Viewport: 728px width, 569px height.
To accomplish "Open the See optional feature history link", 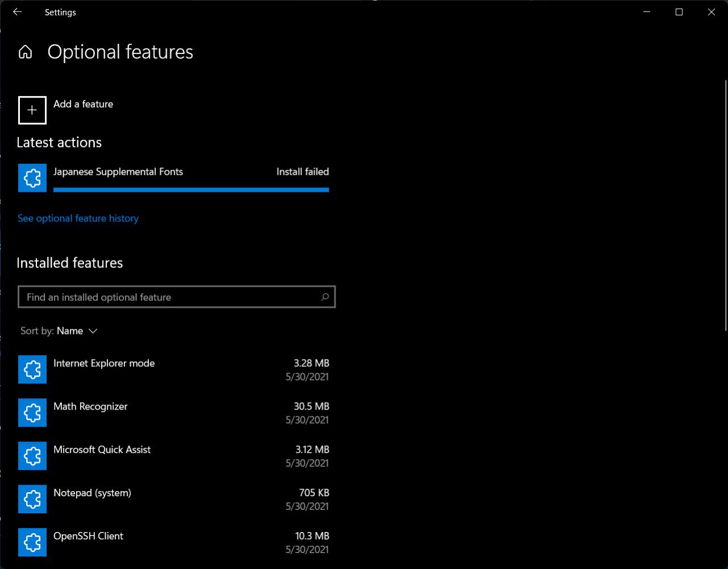I will 78,218.
